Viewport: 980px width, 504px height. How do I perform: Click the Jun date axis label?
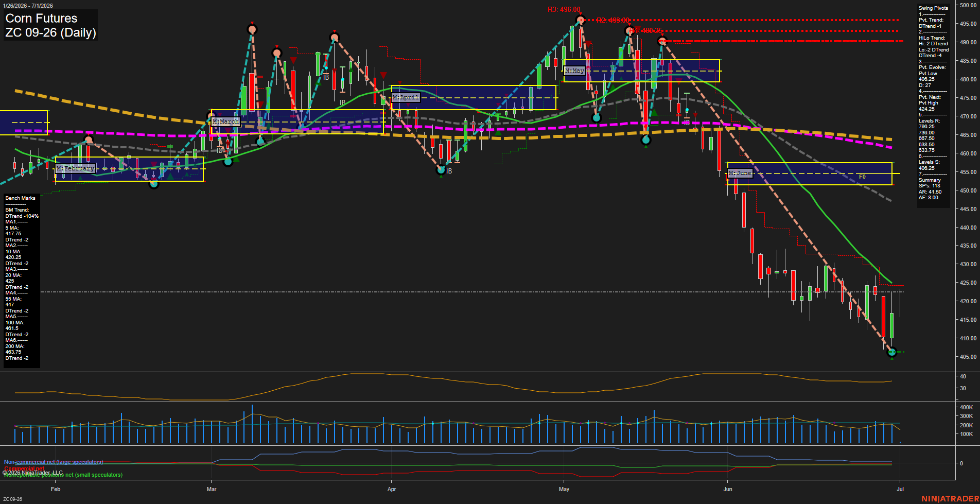tap(728, 489)
